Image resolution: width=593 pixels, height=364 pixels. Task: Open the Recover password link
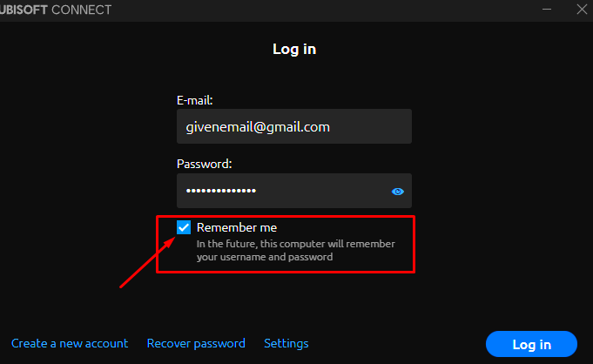(x=196, y=343)
